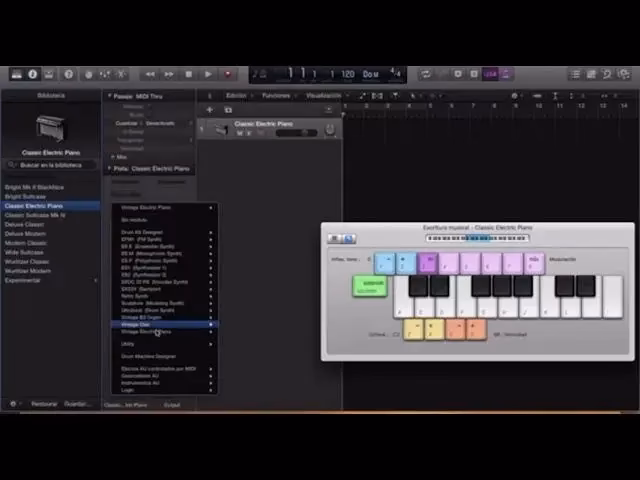Open the Editors scissors button
This screenshot has width=640, height=480.
[121, 74]
